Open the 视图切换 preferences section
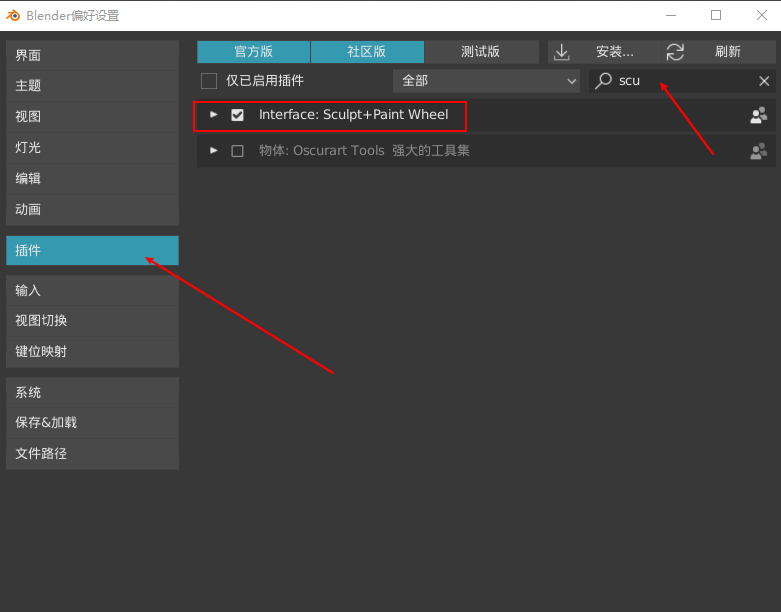781x612 pixels. tap(92, 321)
